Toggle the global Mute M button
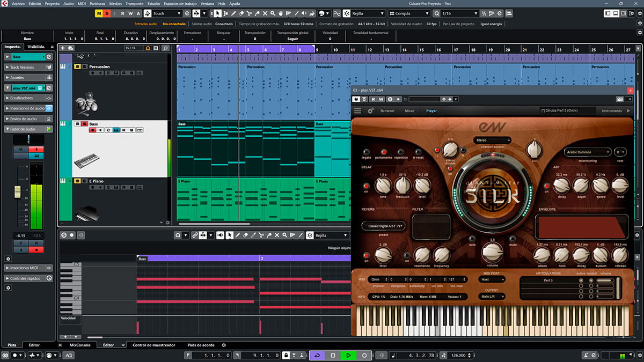The width and height of the screenshot is (644, 362). pyautogui.click(x=100, y=13)
